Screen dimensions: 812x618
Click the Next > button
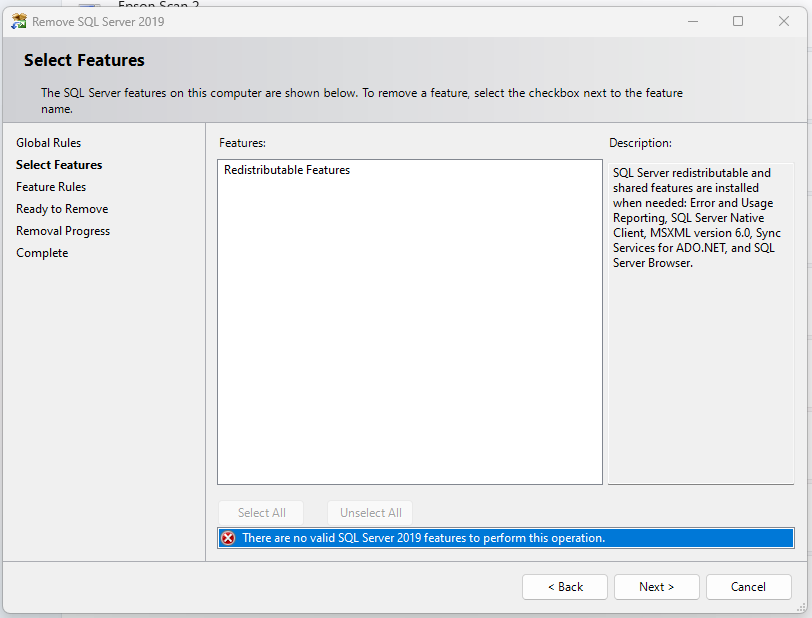tap(656, 587)
